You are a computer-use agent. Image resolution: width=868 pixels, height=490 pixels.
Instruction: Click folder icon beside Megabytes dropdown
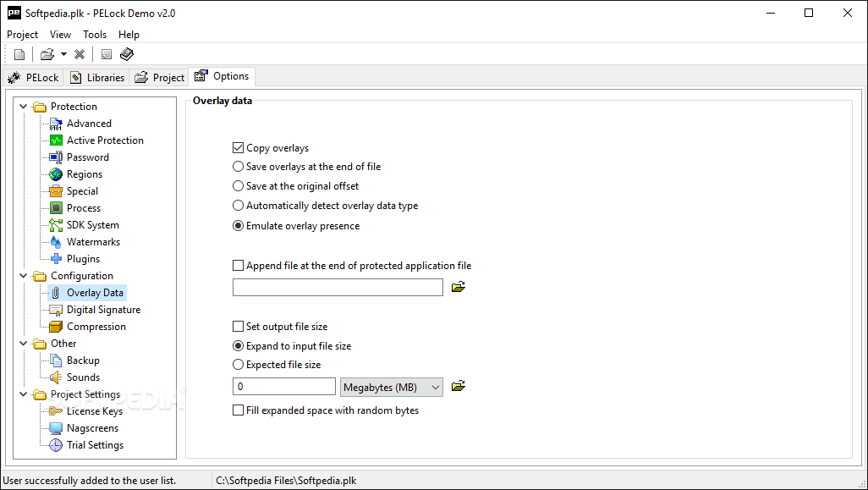(459, 386)
